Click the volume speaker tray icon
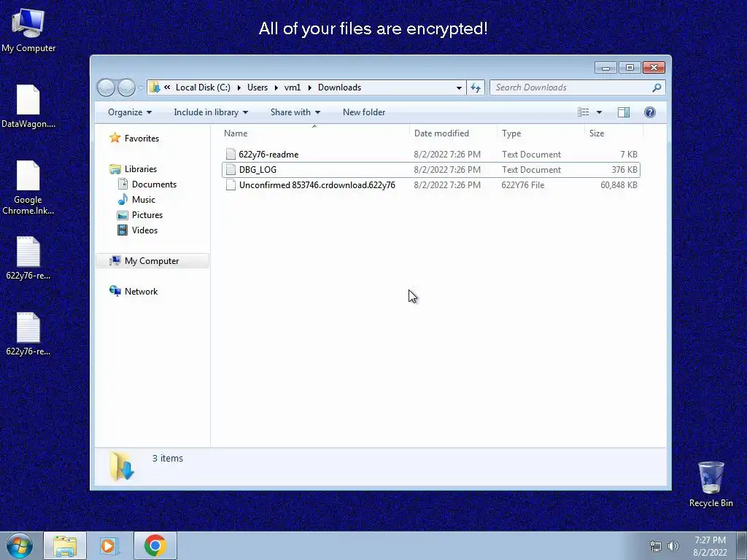 click(673, 546)
